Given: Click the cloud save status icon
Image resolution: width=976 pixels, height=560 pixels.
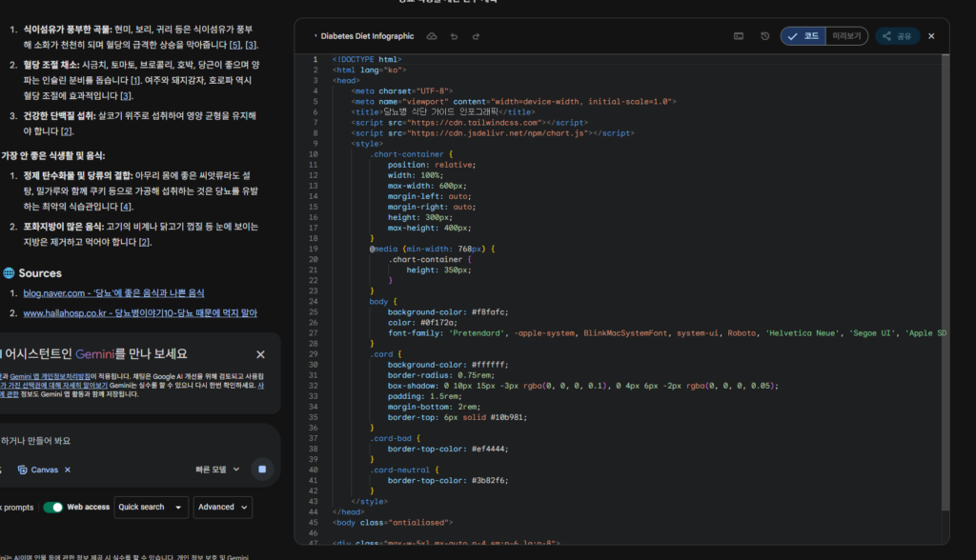Looking at the screenshot, I should [x=432, y=36].
